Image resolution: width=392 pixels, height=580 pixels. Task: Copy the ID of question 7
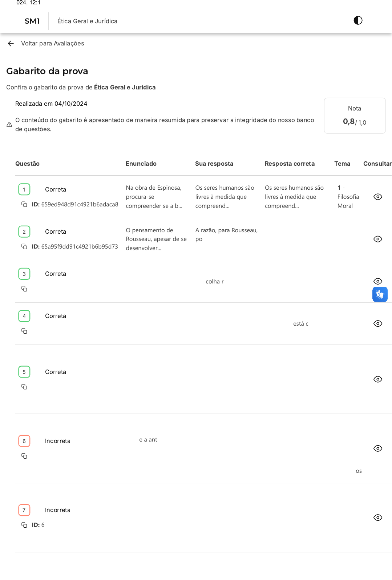[24, 525]
